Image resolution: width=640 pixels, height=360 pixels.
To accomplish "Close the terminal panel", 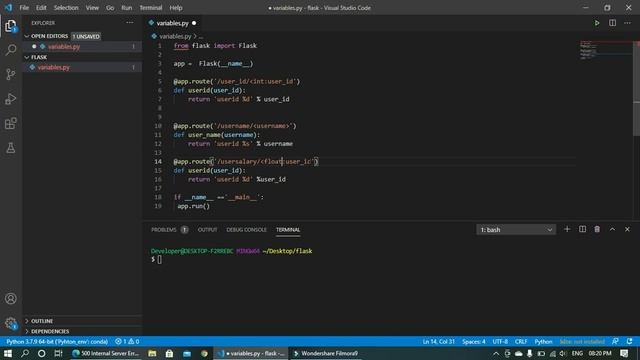I will point(627,229).
